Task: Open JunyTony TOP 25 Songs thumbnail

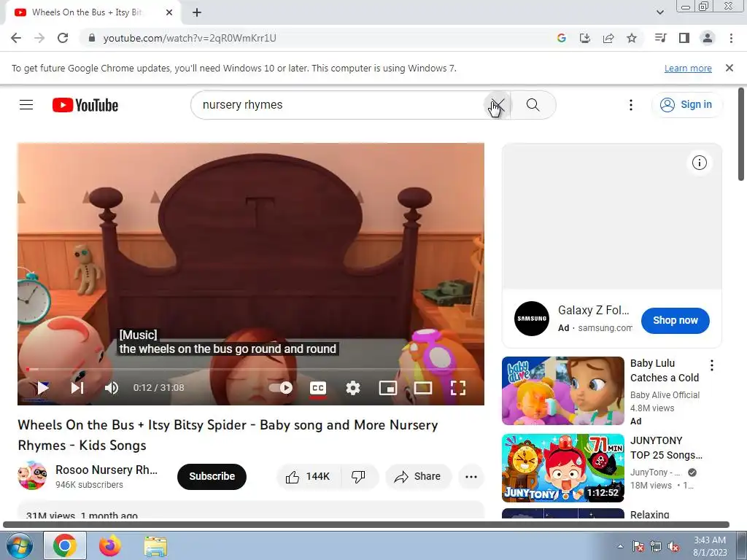Action: [562, 467]
